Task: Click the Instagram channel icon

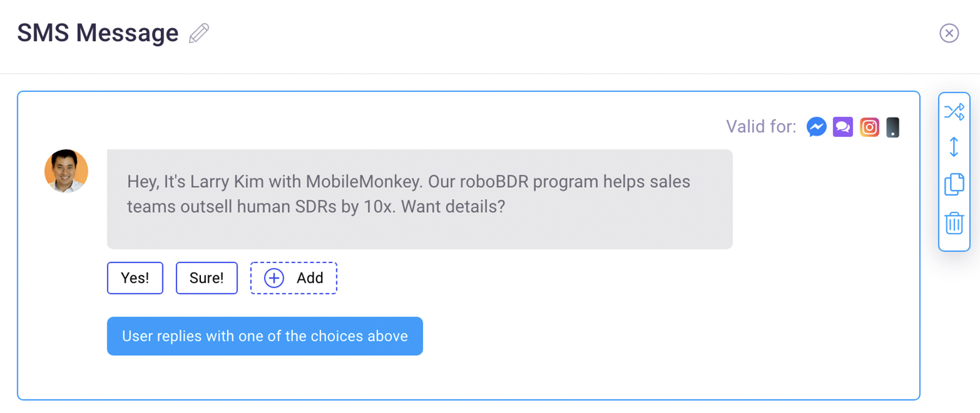Action: [869, 127]
